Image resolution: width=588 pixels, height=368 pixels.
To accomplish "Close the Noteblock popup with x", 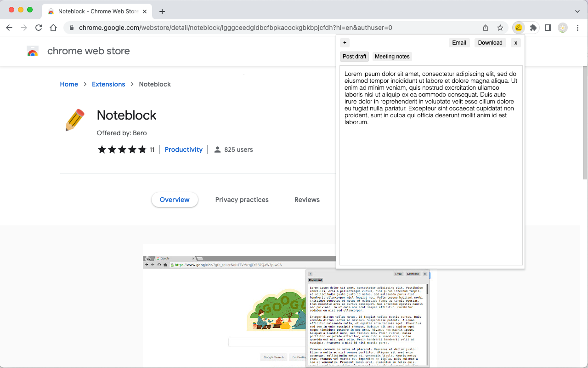I will tap(516, 43).
